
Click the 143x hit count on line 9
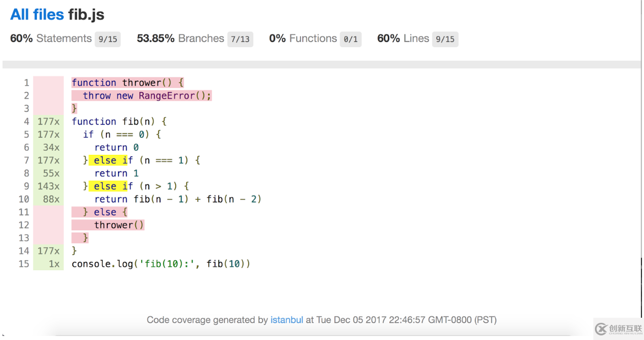[49, 186]
